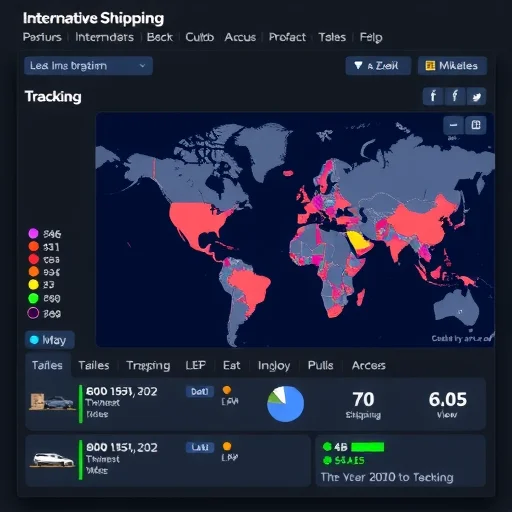Click the green dot beside S8AES
512x512 pixels.
[327, 460]
